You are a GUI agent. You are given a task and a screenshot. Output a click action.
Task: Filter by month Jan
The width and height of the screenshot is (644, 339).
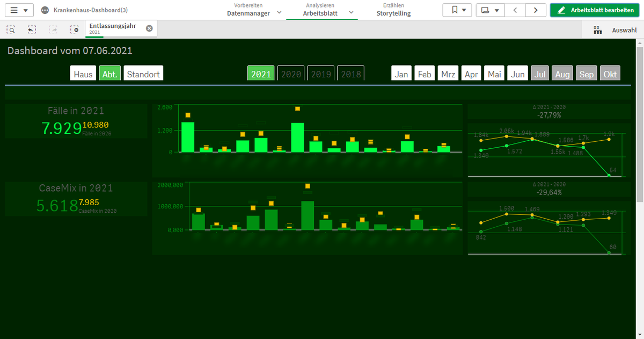(401, 74)
